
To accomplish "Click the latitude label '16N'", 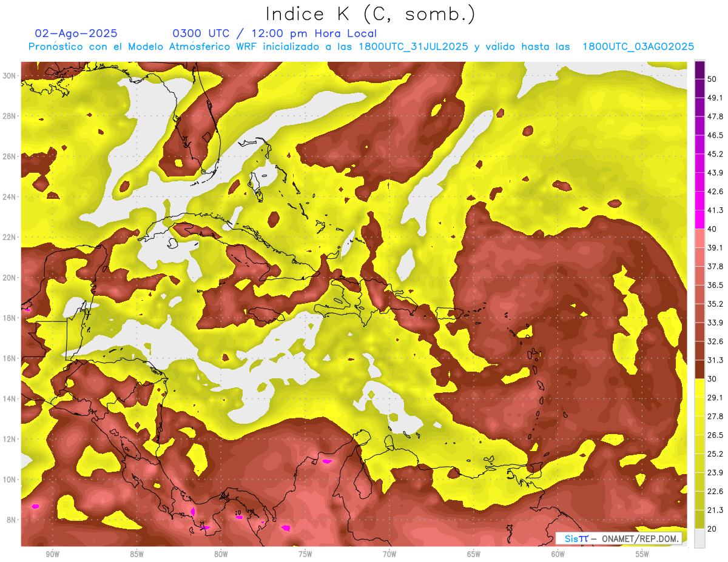I will tap(9, 358).
